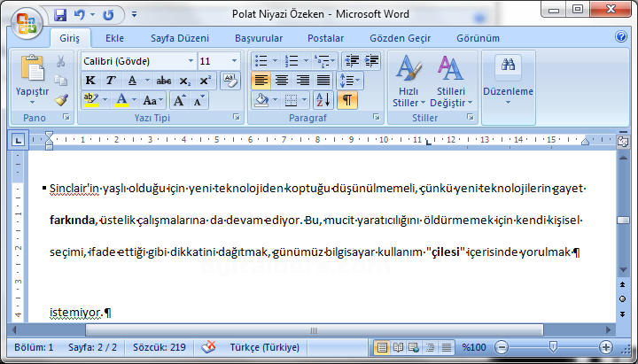Click the Format Painter brush icon
Screen dimensions: 638x364
60,100
